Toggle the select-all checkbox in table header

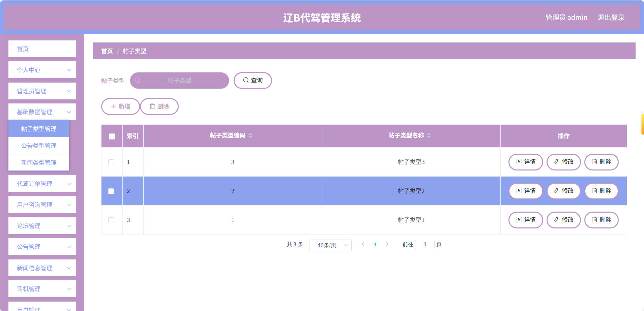click(112, 136)
